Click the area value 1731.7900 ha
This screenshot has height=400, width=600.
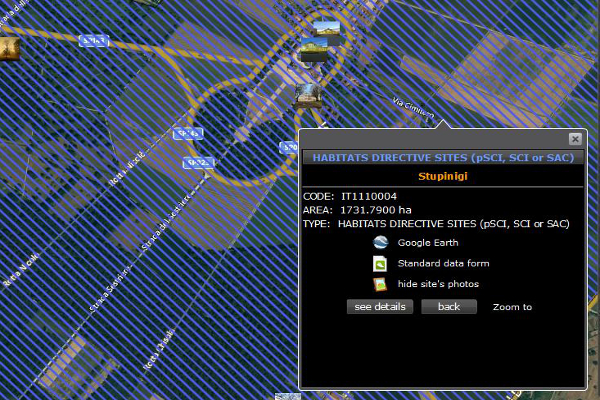tap(376, 210)
